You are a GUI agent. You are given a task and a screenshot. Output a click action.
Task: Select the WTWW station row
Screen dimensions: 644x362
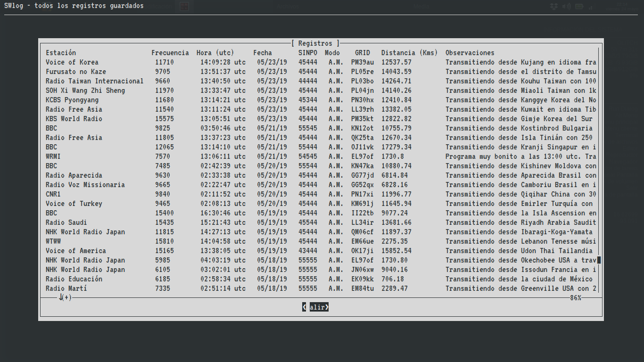point(321,241)
